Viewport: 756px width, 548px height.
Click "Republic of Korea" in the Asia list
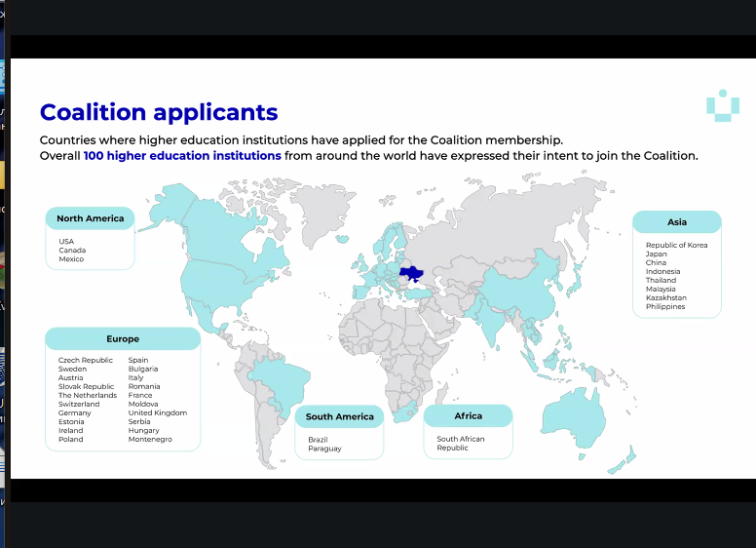pos(676,245)
